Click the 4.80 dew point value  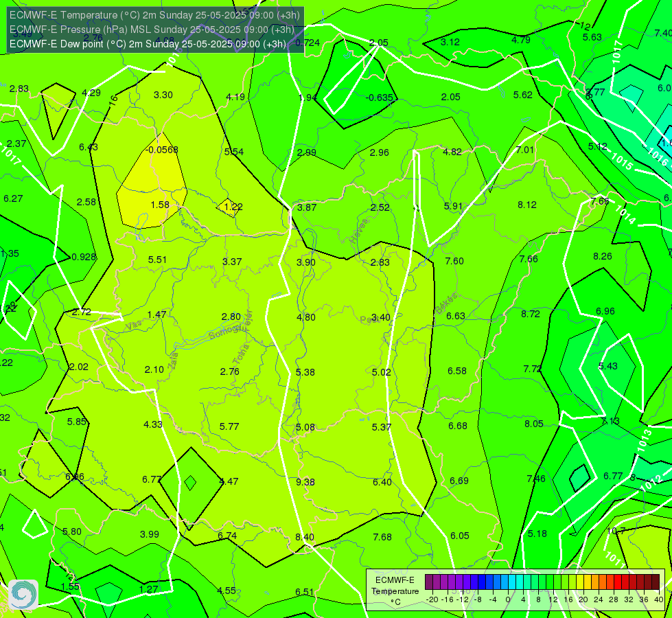306,317
